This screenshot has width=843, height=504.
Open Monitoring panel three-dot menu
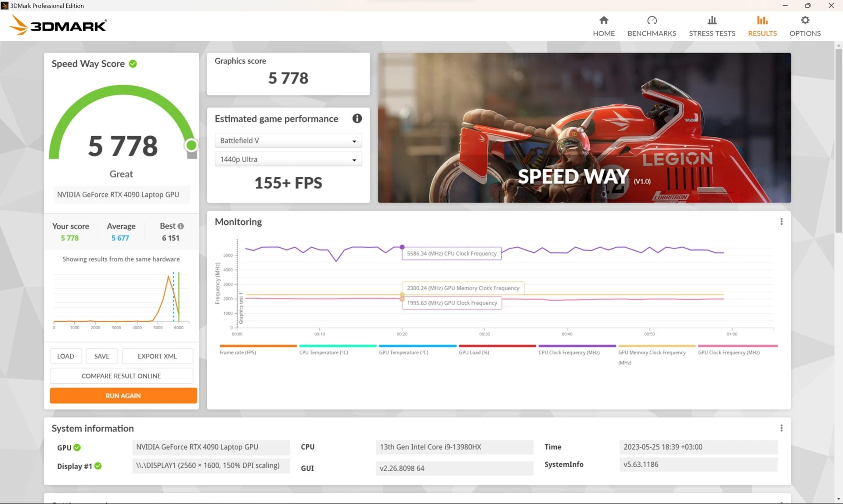click(x=781, y=222)
